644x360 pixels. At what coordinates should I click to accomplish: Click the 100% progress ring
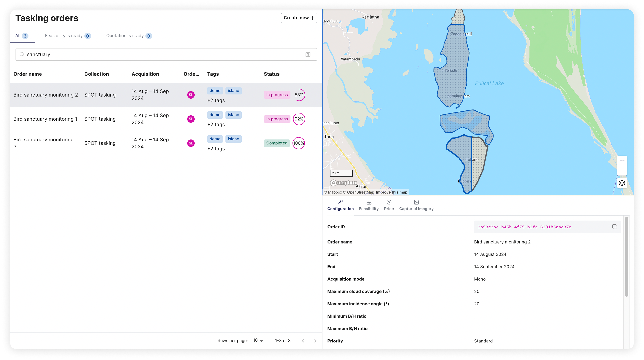[299, 143]
